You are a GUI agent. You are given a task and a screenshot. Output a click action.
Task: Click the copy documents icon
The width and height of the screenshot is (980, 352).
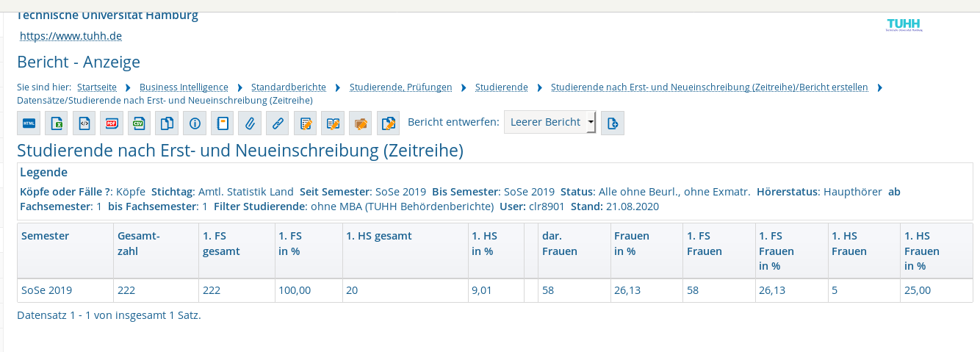(x=167, y=123)
